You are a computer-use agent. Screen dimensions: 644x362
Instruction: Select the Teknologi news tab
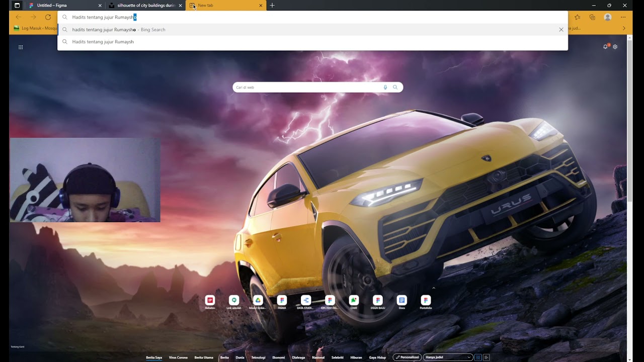pyautogui.click(x=258, y=357)
